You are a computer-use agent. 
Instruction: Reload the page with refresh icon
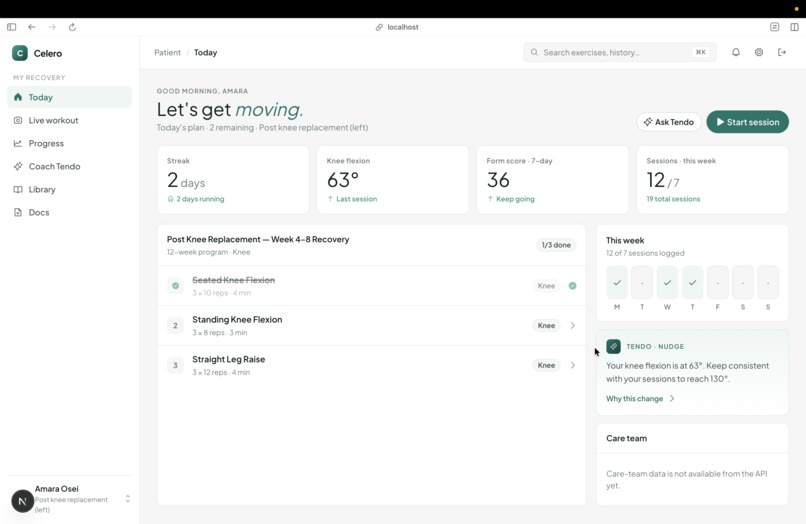point(72,27)
